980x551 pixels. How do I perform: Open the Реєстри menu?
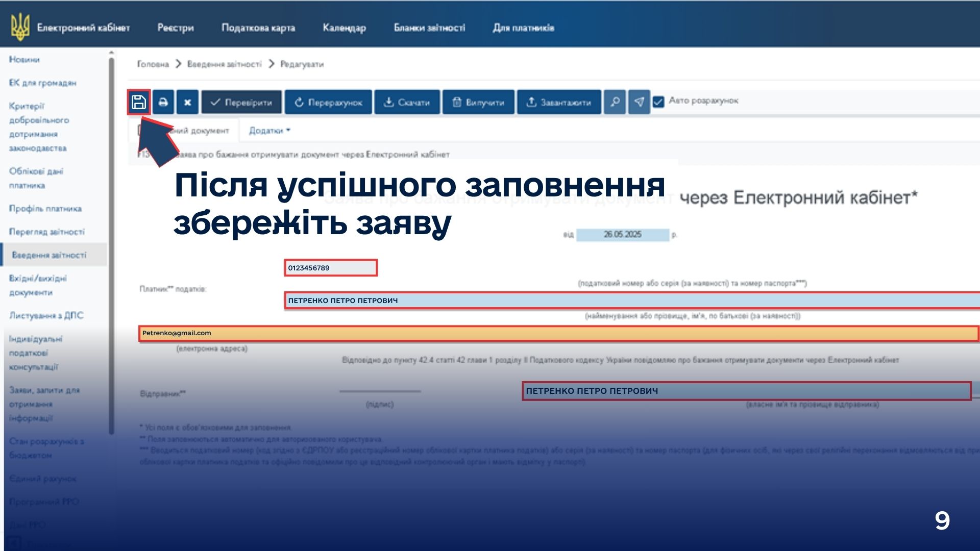(x=176, y=28)
